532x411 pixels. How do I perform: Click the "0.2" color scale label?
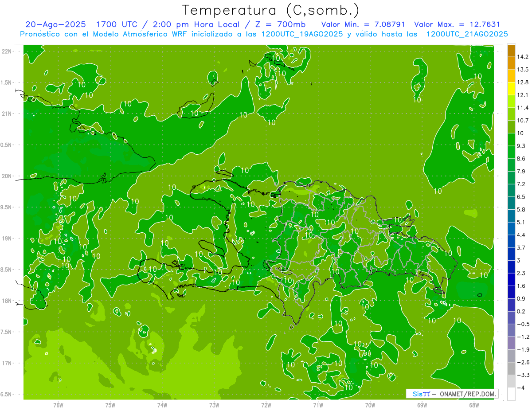[521, 311]
